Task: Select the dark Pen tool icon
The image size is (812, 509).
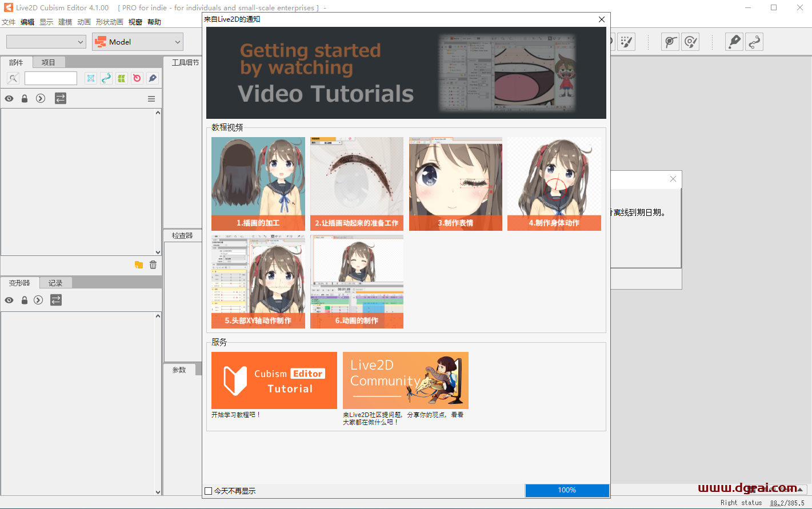Action: point(152,78)
